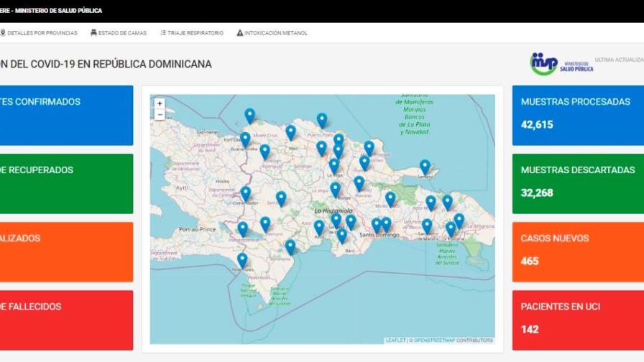The image size is (644, 362).
Task: Select the Barahona map marker
Action: [290, 248]
